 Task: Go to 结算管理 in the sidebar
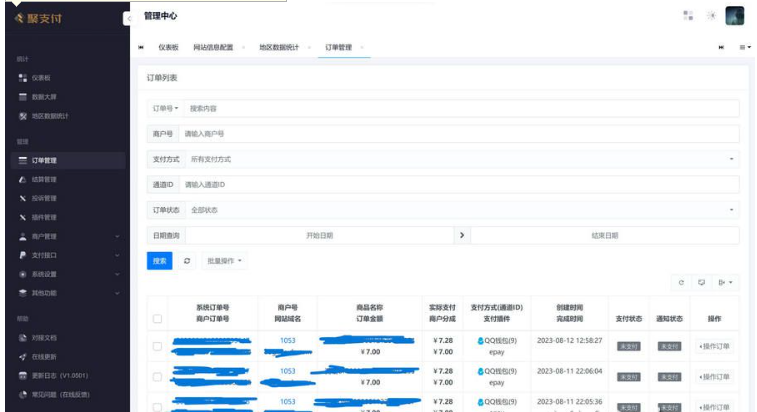click(43, 179)
